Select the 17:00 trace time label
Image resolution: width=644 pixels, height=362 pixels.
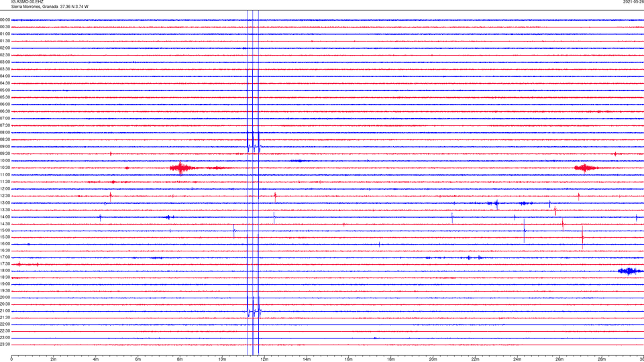(5, 257)
